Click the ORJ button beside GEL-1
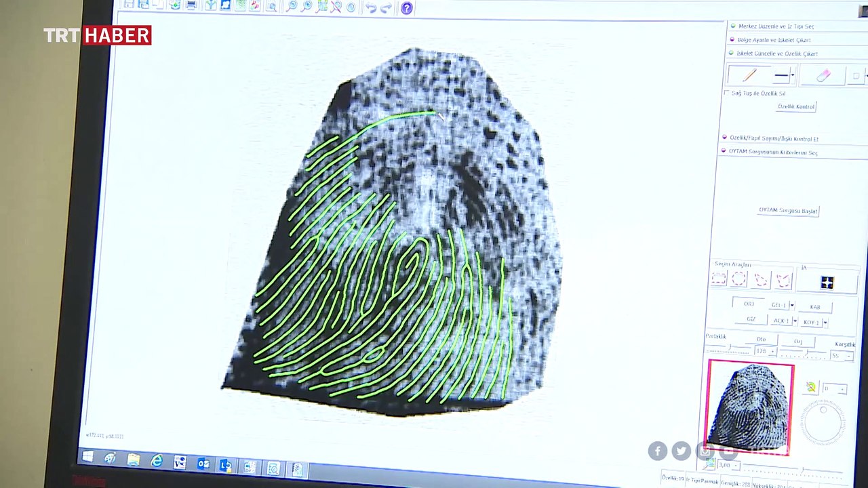Viewport: 868px width, 488px height. (x=749, y=304)
